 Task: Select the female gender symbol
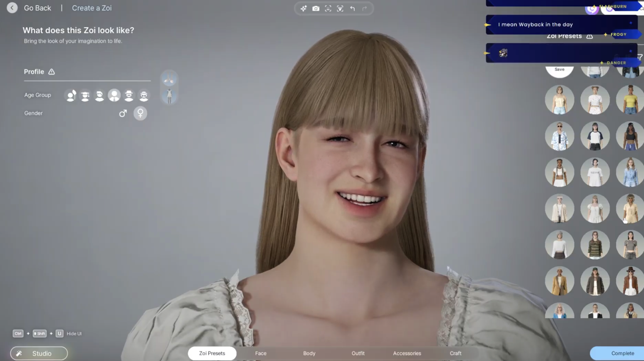(140, 113)
